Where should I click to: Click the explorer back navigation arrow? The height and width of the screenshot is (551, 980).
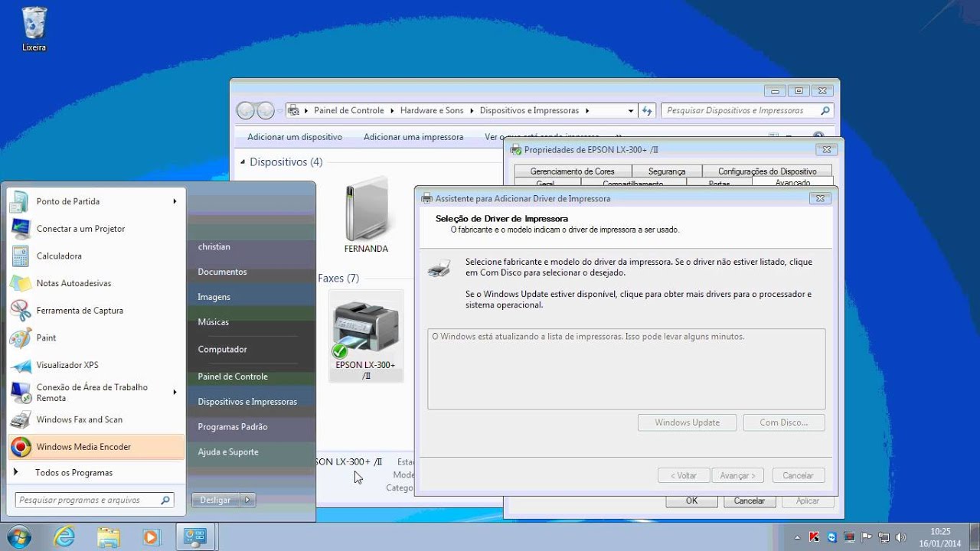(245, 110)
